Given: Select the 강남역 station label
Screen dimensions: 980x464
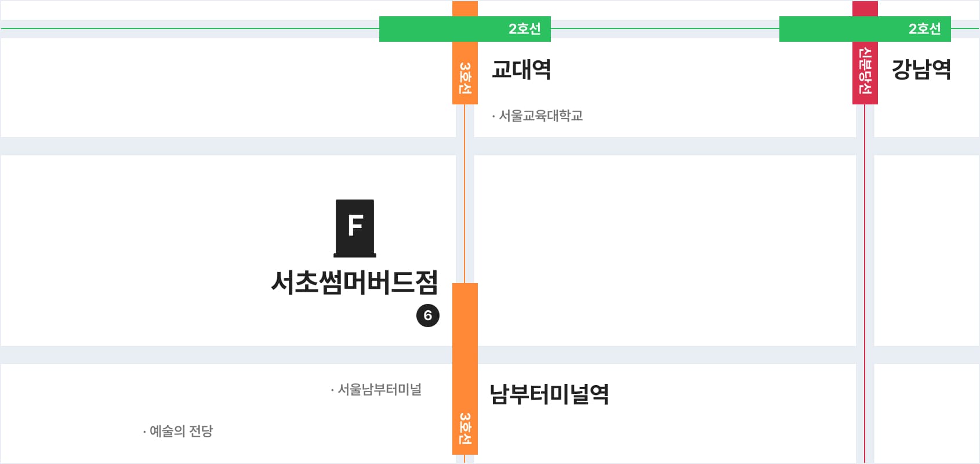Looking at the screenshot, I should (921, 69).
